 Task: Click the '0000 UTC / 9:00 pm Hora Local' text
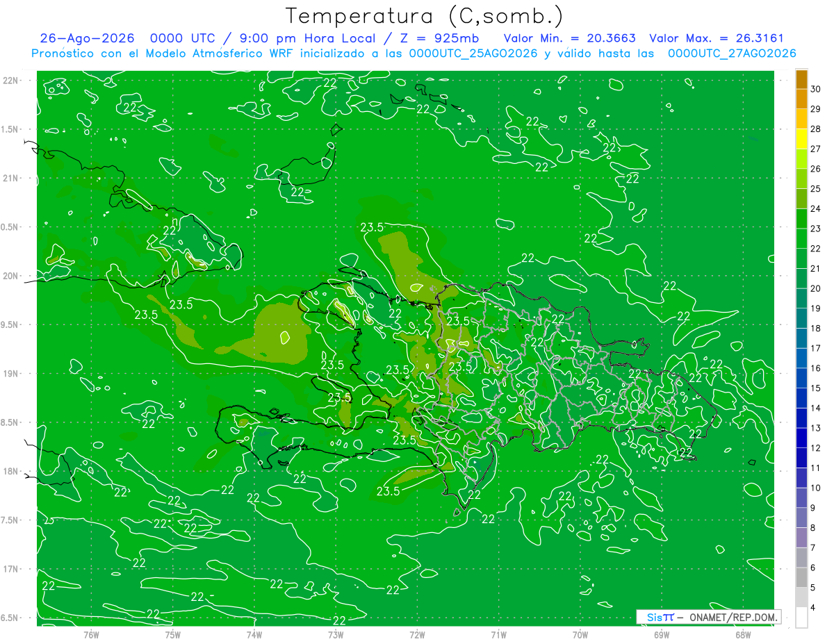263,38
